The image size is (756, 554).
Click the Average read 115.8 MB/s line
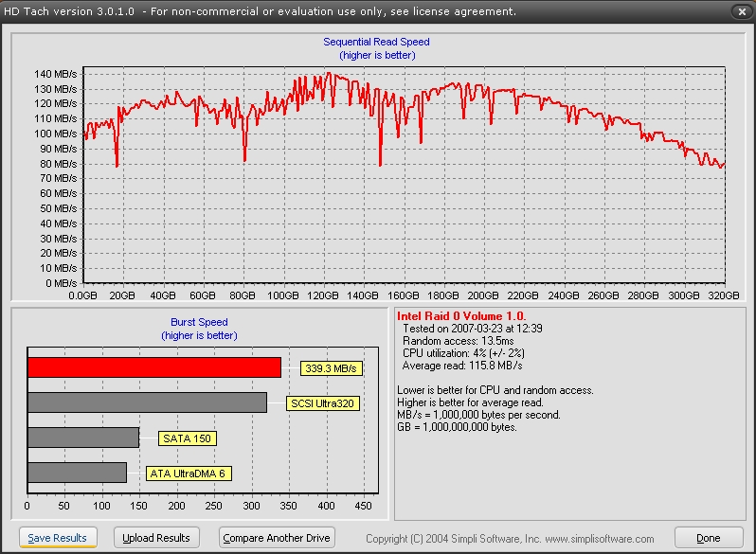pyautogui.click(x=462, y=365)
